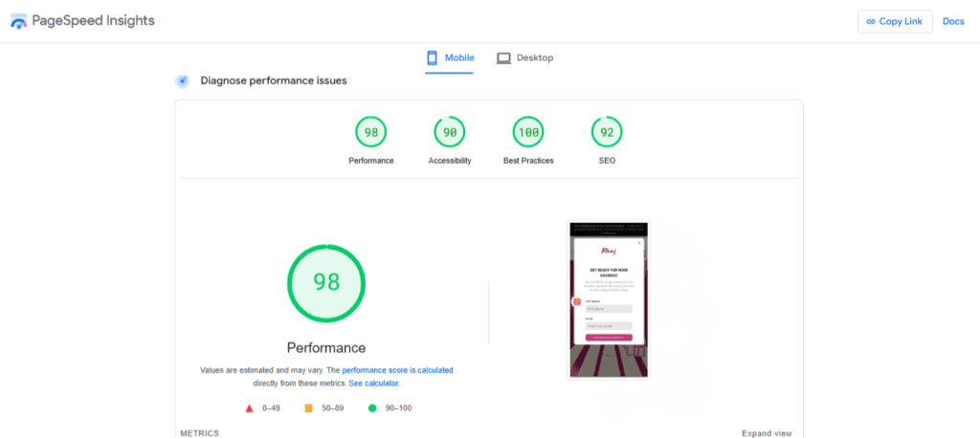The width and height of the screenshot is (980, 438).
Task: Switch to the Desktop tab
Action: point(524,58)
